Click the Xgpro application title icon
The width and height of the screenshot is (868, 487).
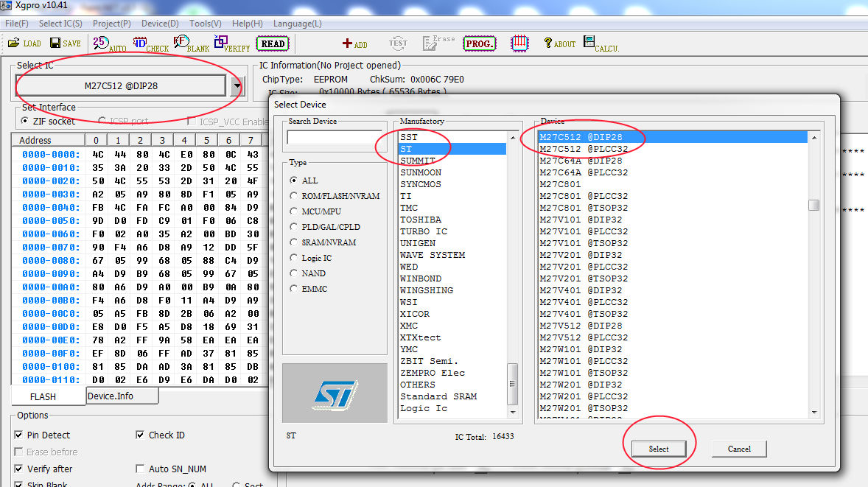tap(6, 5)
